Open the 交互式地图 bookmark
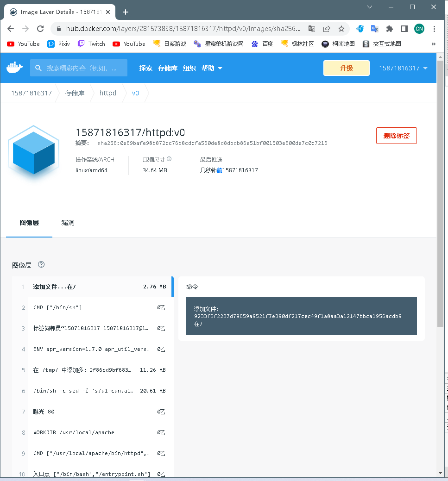 tap(382, 44)
